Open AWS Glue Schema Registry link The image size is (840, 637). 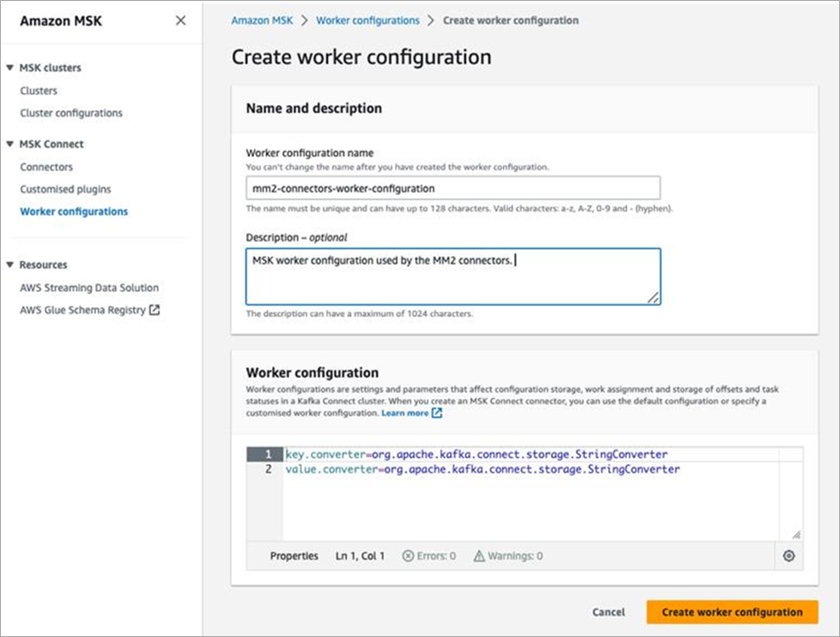[83, 311]
